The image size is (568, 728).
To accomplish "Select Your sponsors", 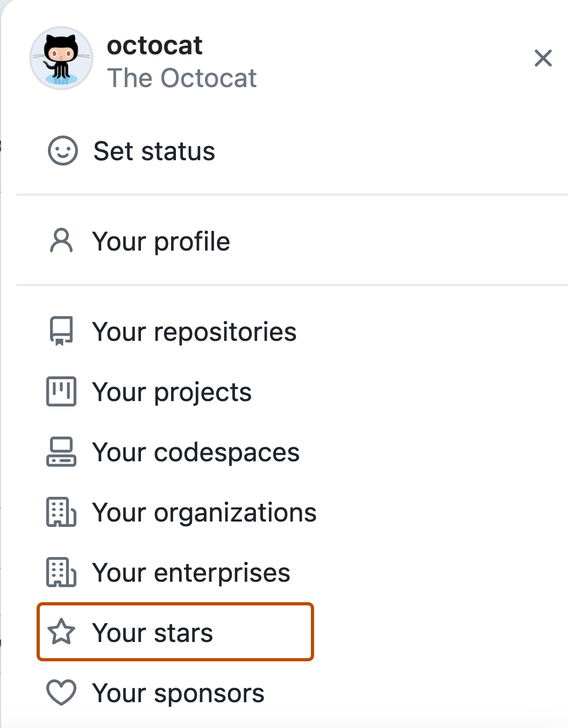I will pyautogui.click(x=178, y=693).
